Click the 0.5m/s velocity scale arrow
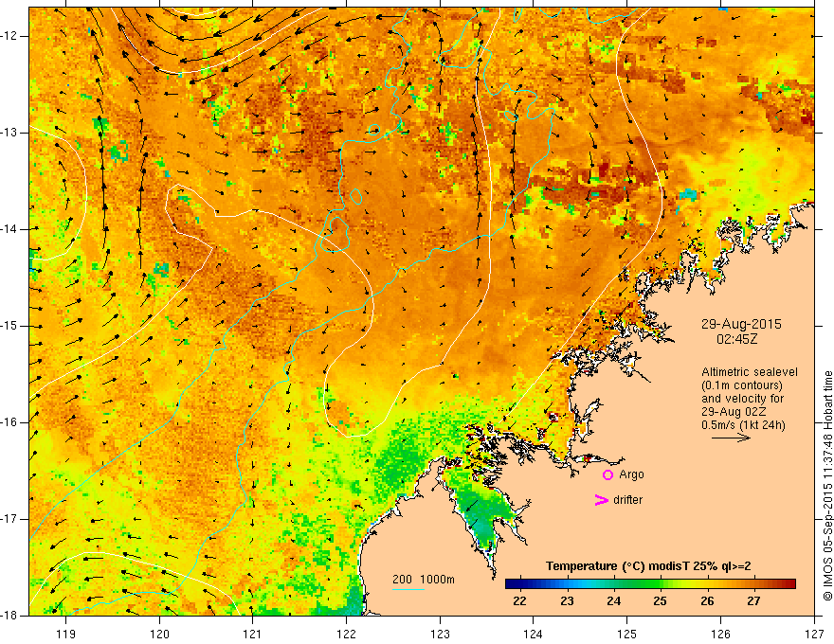Screen dimensions: 834x644 tap(731, 438)
